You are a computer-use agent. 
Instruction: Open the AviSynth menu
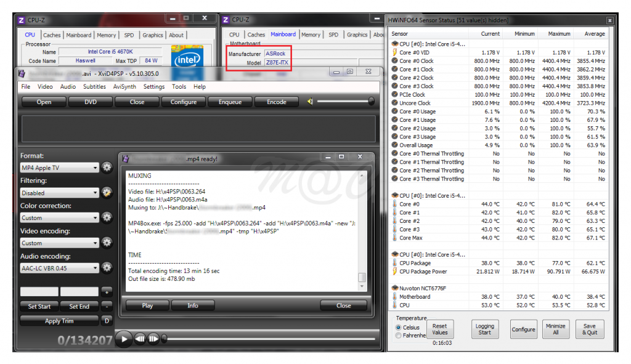click(x=123, y=87)
